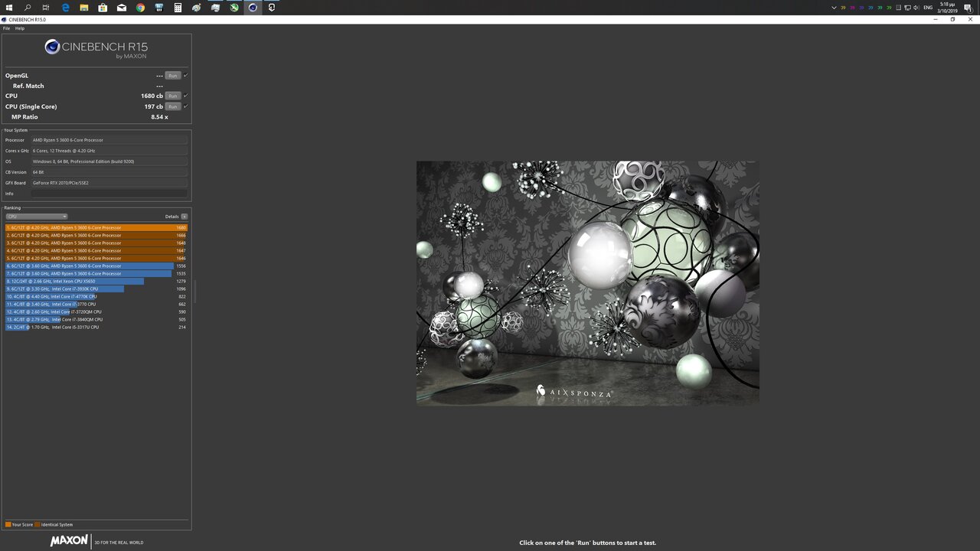Run the OpenGL benchmark test
980x551 pixels.
173,76
